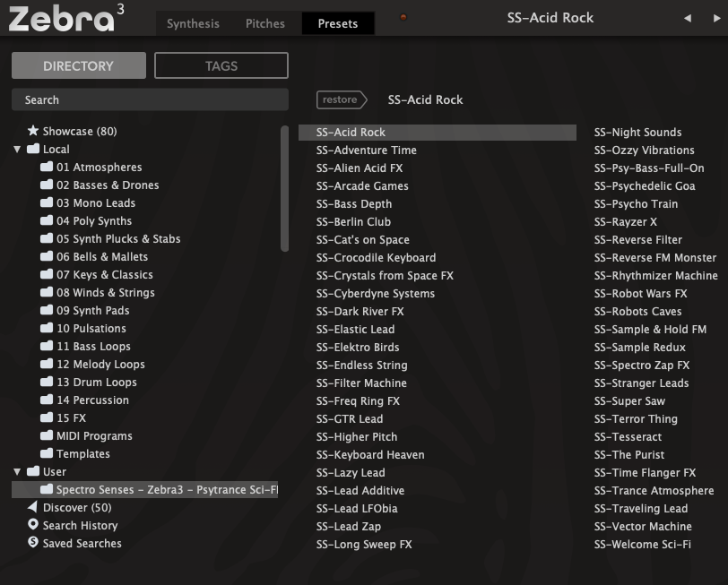728x585 pixels.
Task: Click the 15 FX folder icon
Action: point(47,417)
